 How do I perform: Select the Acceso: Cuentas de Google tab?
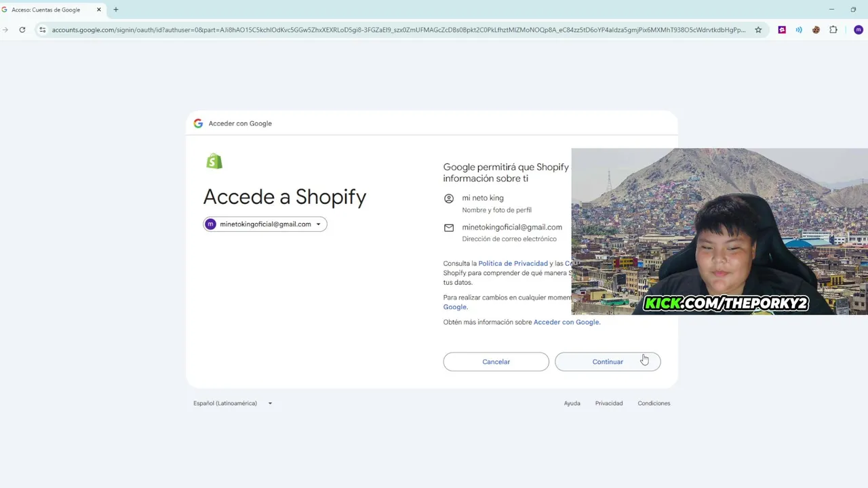click(52, 9)
